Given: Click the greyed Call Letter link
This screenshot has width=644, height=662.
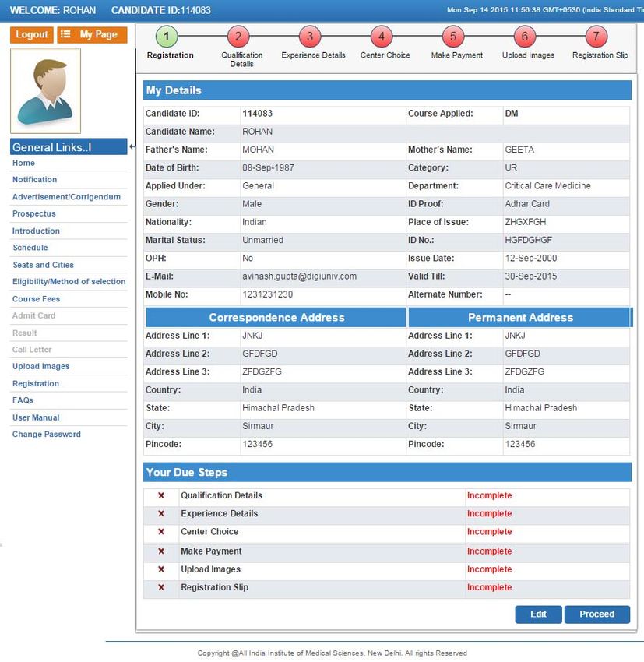Looking at the screenshot, I should coord(32,350).
